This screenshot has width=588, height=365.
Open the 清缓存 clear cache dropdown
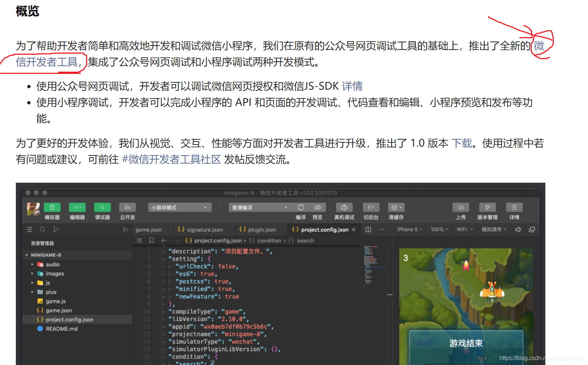click(396, 207)
